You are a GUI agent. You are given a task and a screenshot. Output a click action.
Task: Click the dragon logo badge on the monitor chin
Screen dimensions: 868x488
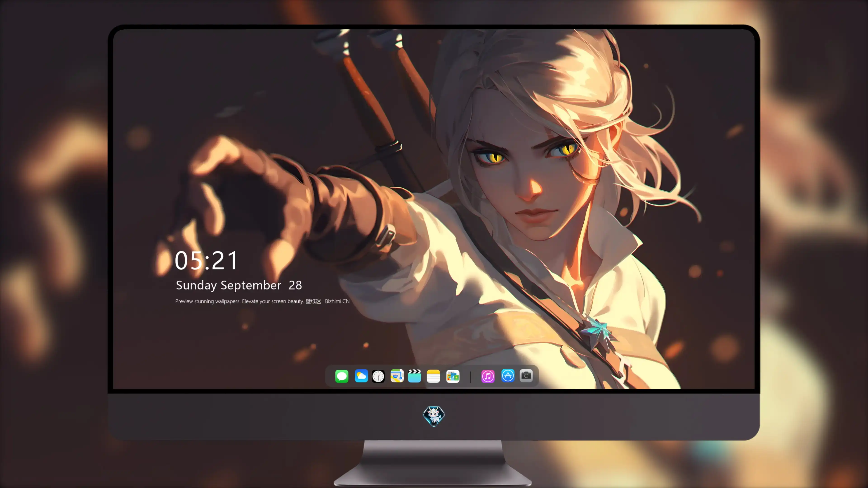tap(434, 416)
